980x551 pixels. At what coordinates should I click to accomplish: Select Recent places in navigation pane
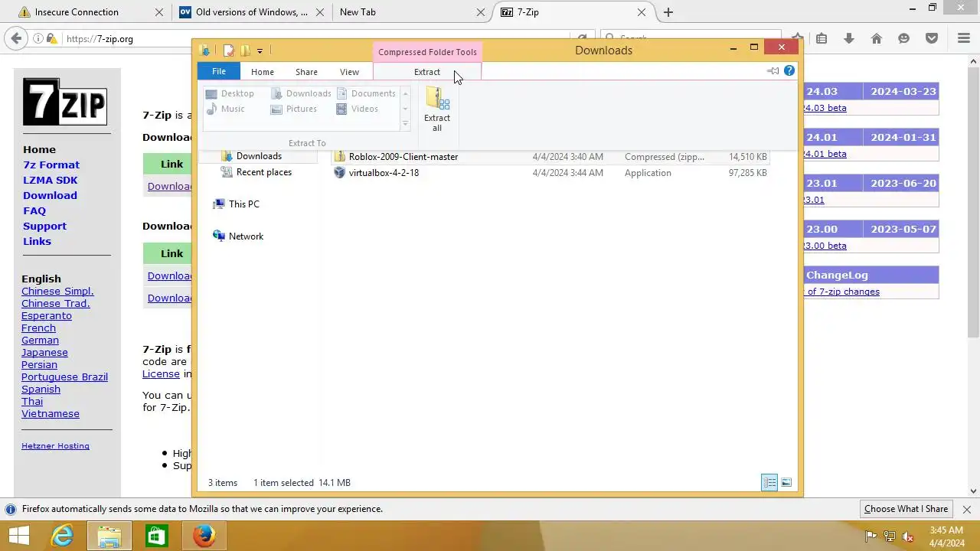tap(263, 172)
